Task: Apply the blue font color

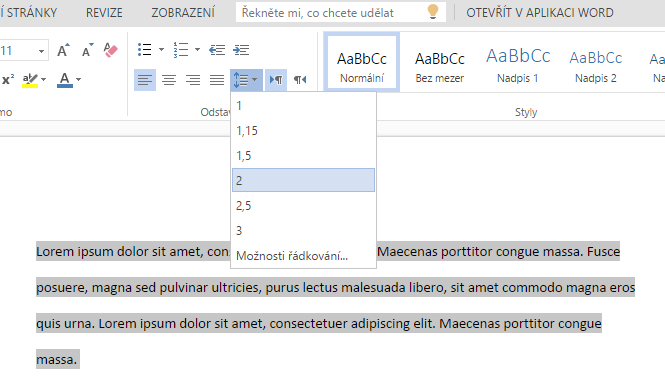Action: click(x=64, y=80)
